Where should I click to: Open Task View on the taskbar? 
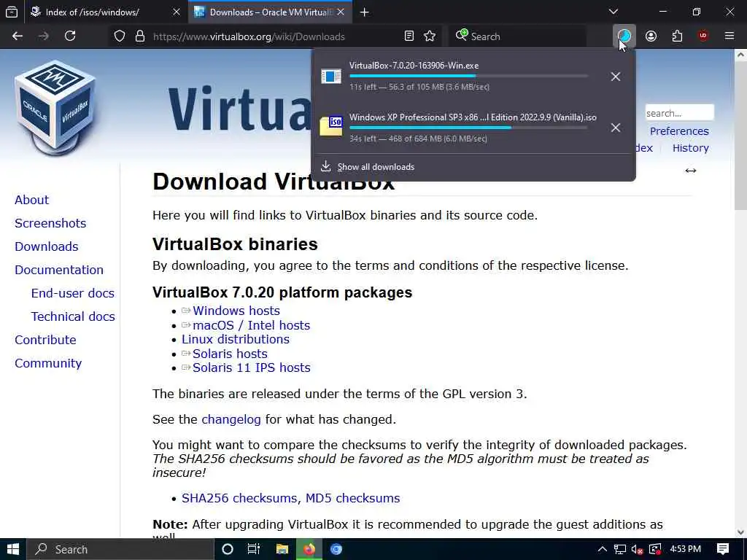point(254,549)
